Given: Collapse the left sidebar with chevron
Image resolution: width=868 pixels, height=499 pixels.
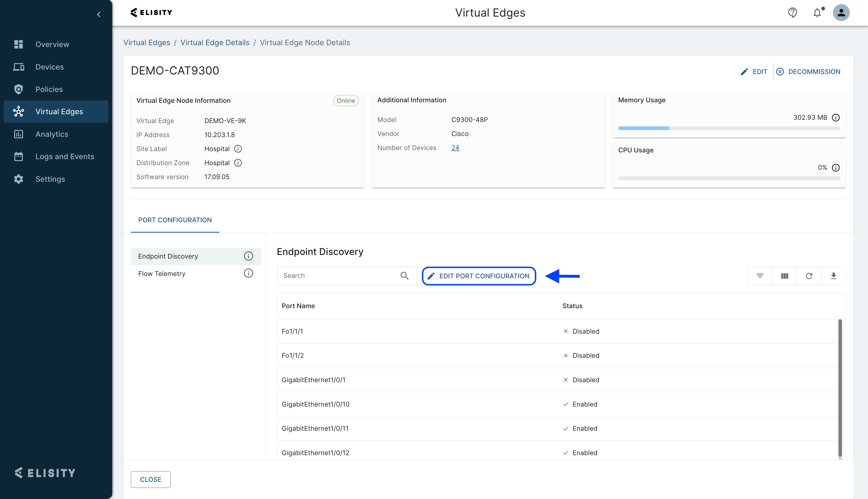Looking at the screenshot, I should (99, 14).
